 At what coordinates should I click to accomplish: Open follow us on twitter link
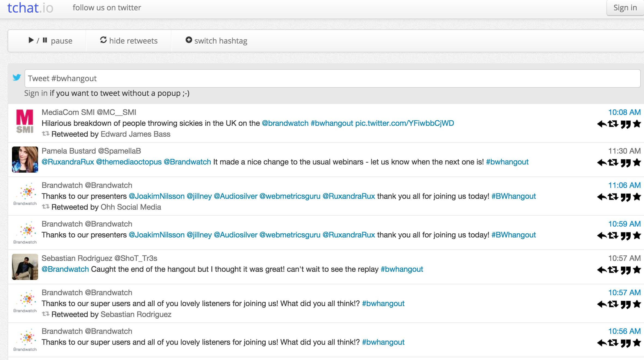coord(107,8)
